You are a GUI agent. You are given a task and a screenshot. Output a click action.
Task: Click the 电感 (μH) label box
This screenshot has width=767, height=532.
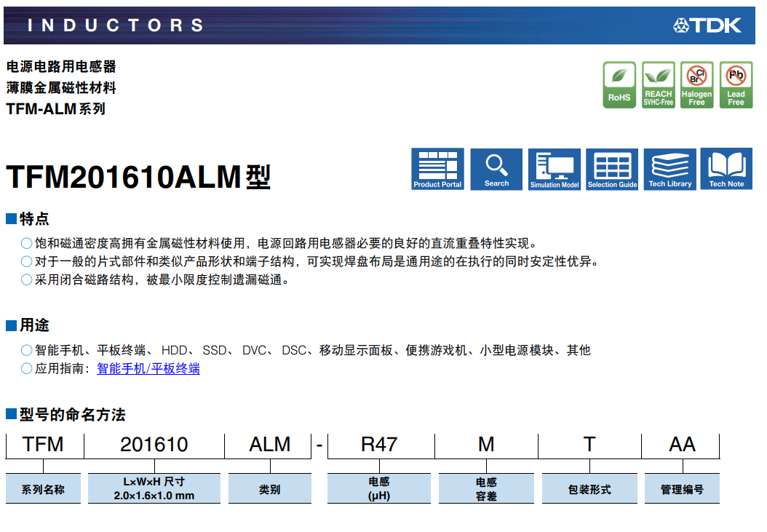(379, 488)
